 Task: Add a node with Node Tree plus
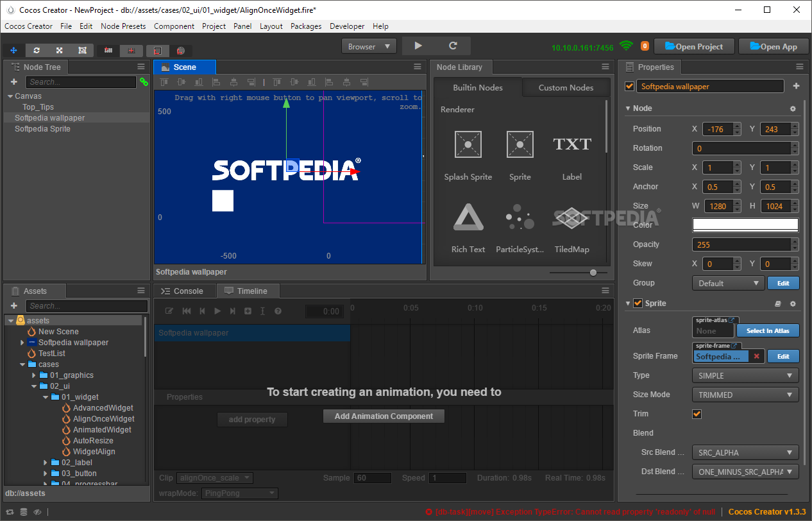click(14, 82)
